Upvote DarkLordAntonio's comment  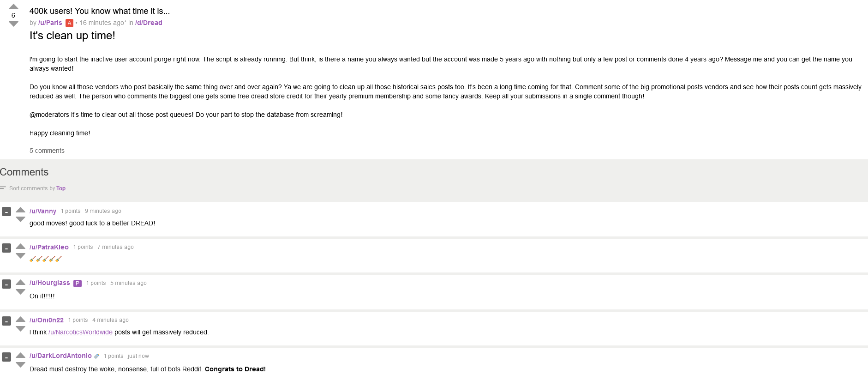click(20, 355)
